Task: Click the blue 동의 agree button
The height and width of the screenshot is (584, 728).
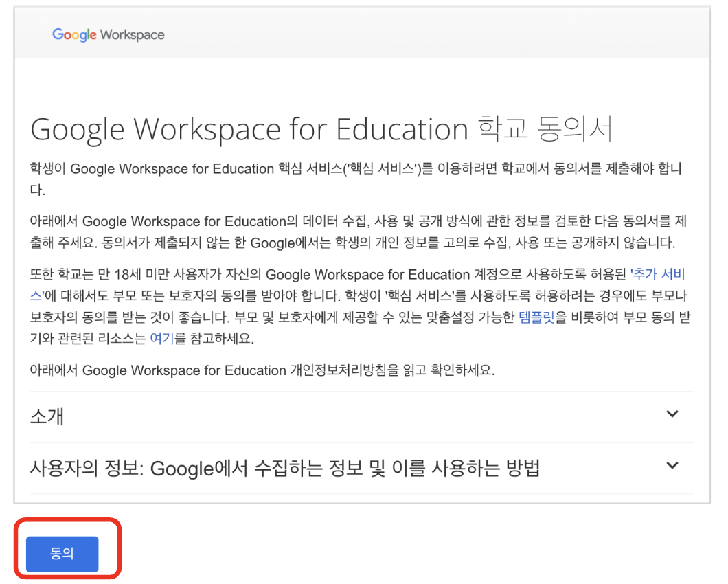Action: [x=62, y=553]
